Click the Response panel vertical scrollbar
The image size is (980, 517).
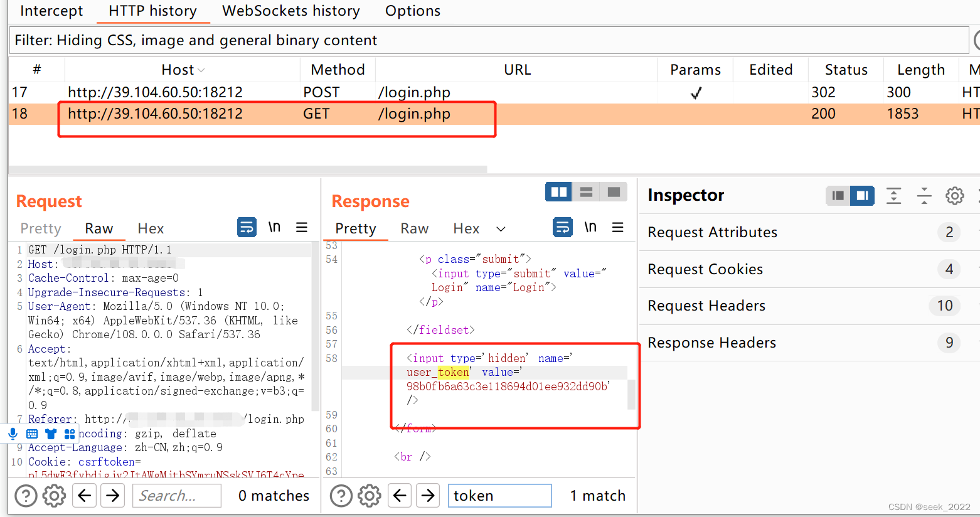pyautogui.click(x=631, y=395)
